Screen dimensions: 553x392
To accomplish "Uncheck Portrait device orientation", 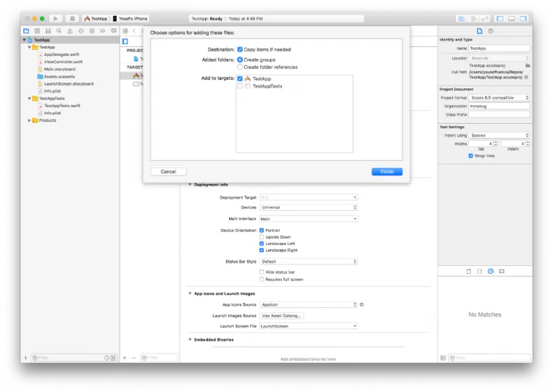I will [262, 230].
